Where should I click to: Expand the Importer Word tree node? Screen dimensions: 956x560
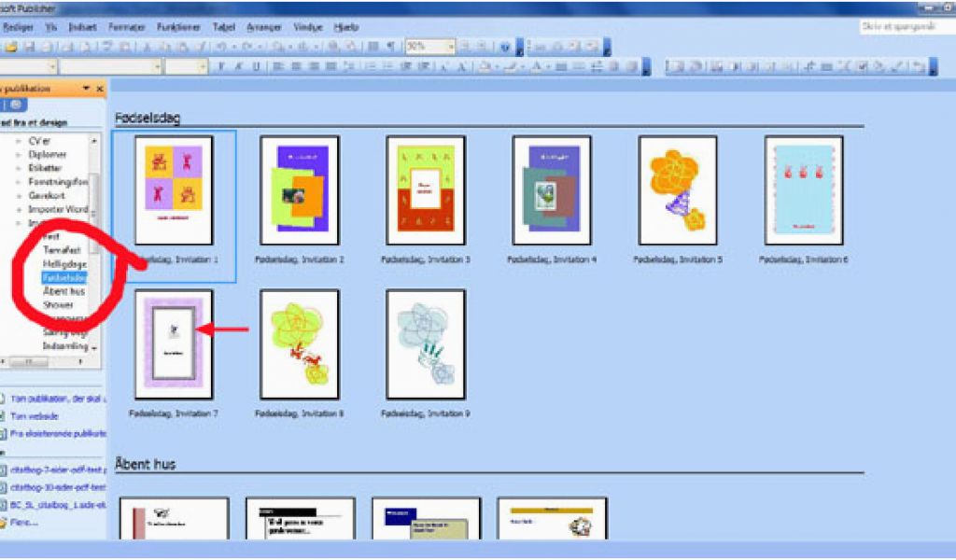pos(19,210)
